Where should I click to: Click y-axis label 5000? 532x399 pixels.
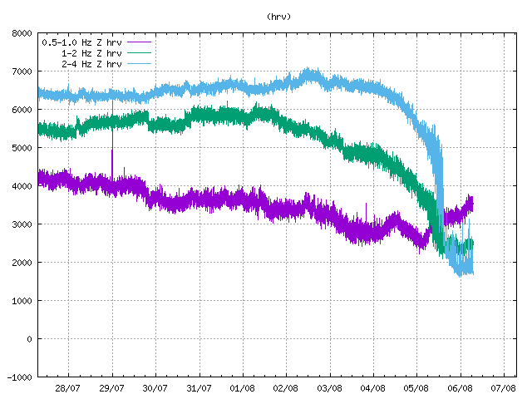[22, 148]
